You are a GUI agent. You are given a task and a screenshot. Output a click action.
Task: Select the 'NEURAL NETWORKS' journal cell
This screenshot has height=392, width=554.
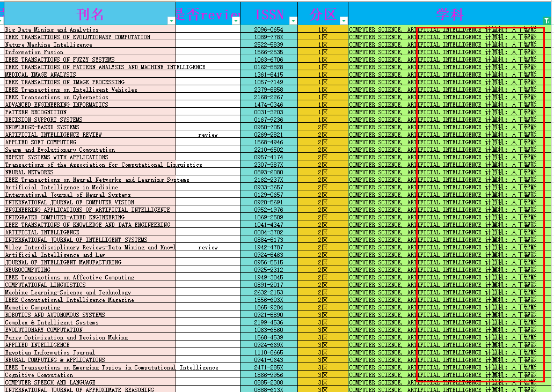point(90,172)
